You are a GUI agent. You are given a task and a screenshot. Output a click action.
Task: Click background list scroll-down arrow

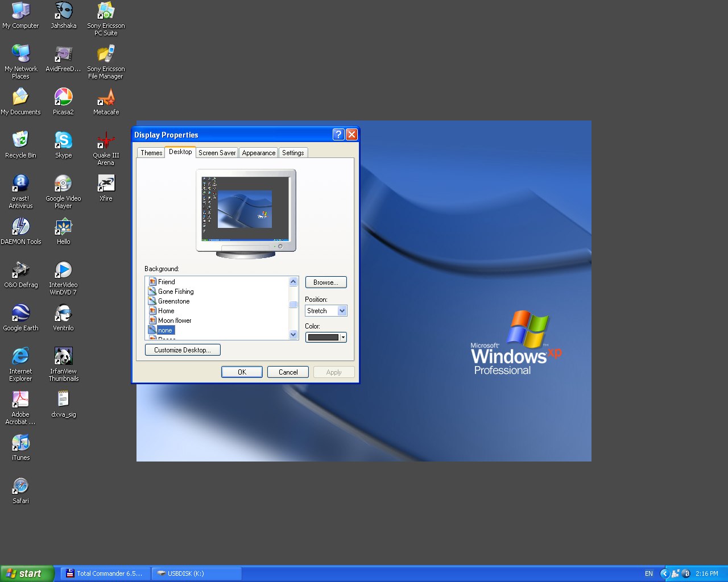click(x=293, y=335)
